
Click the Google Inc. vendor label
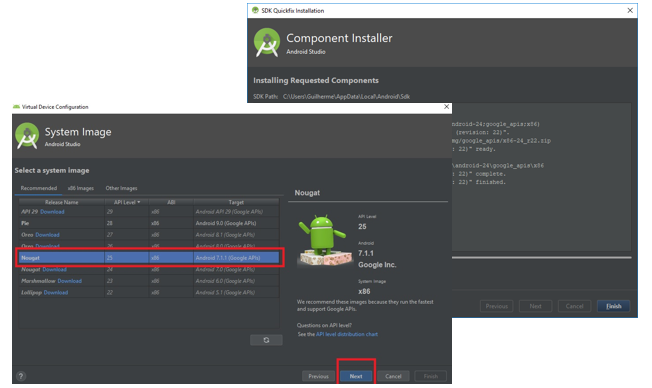(x=377, y=265)
